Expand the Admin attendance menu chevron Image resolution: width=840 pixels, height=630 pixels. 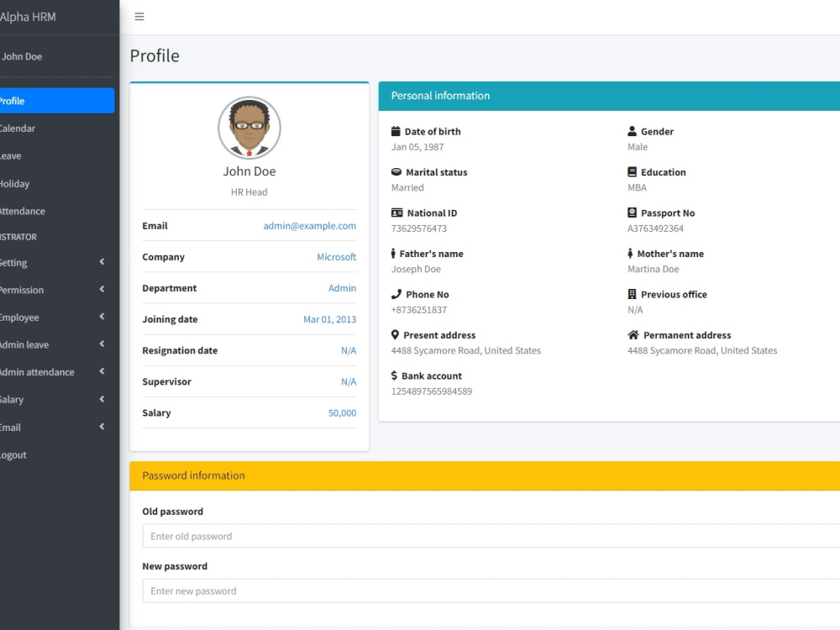(x=102, y=371)
